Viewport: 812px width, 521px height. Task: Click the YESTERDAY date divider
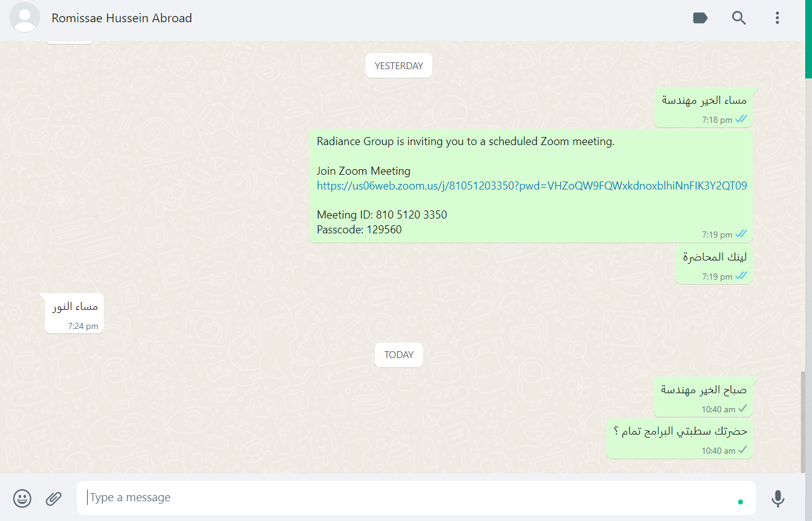tap(399, 66)
